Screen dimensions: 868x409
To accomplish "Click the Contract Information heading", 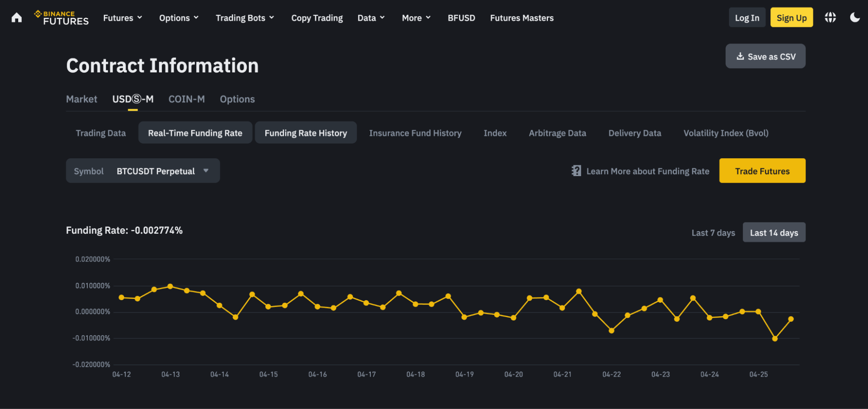I will pos(162,66).
